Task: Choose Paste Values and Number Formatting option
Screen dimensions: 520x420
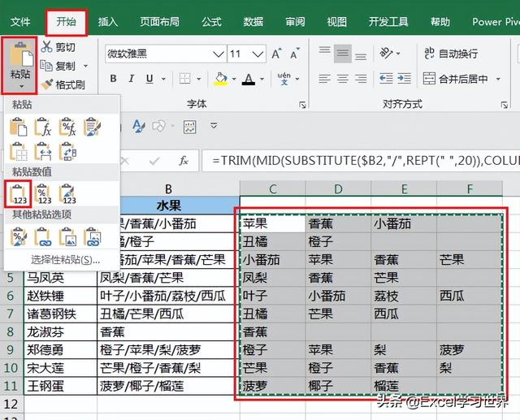Action: 43,194
